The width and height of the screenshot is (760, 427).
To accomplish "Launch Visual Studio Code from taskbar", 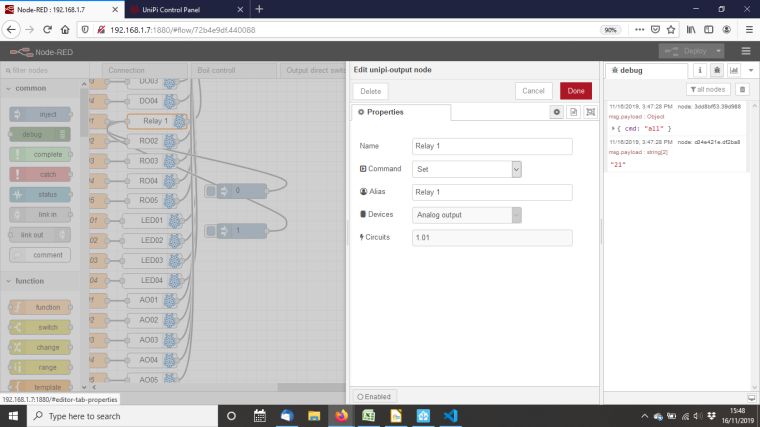I will coord(450,416).
